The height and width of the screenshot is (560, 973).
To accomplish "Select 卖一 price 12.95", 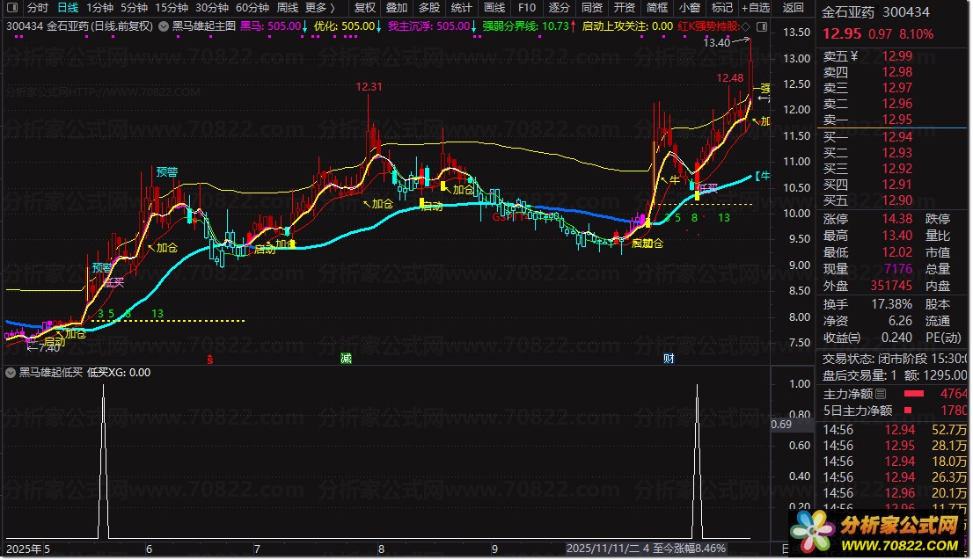I will 896,119.
